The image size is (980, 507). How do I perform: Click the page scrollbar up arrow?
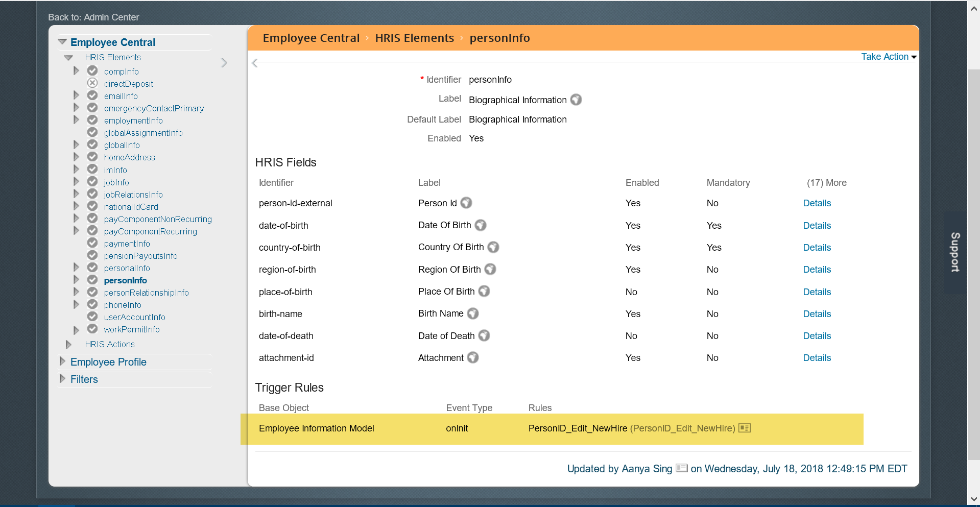pos(973,9)
